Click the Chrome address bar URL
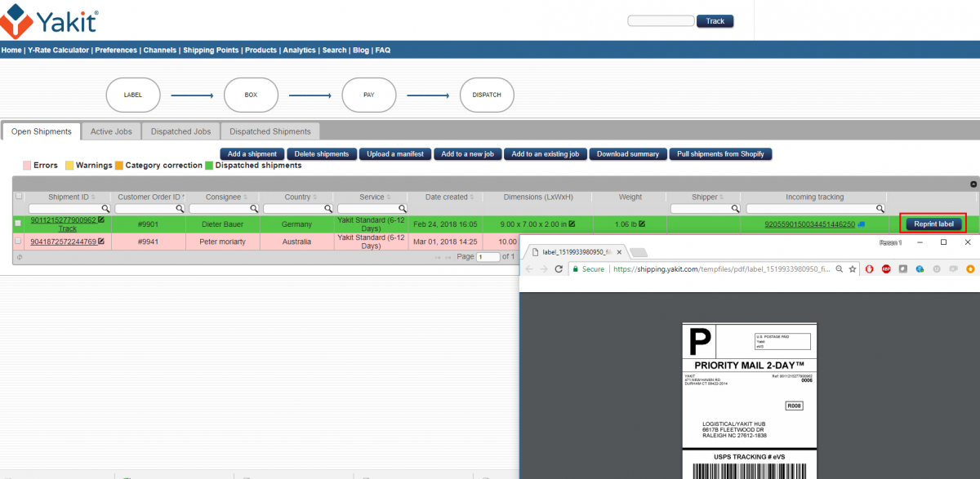 (x=721, y=268)
